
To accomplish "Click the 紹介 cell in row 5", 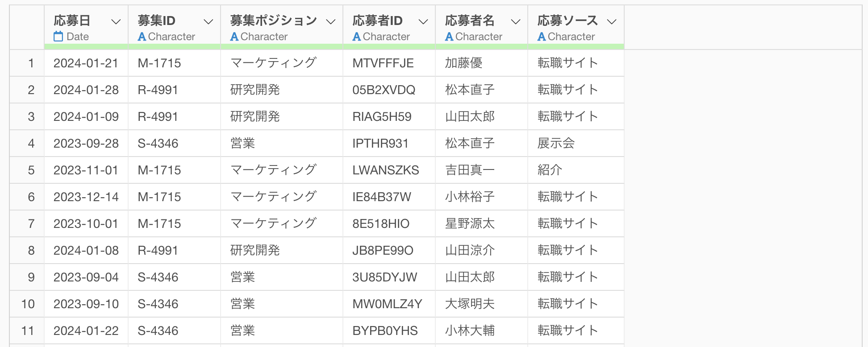I will (550, 170).
